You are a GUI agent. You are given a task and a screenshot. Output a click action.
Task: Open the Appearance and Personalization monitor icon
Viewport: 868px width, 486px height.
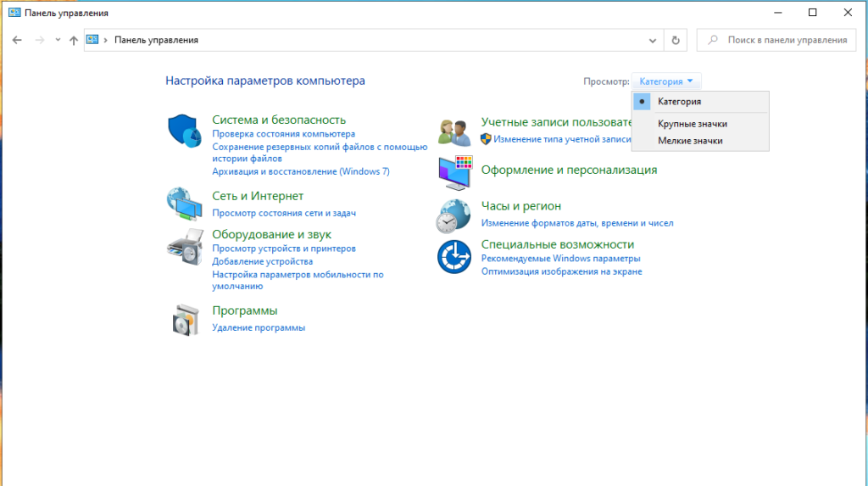(455, 173)
